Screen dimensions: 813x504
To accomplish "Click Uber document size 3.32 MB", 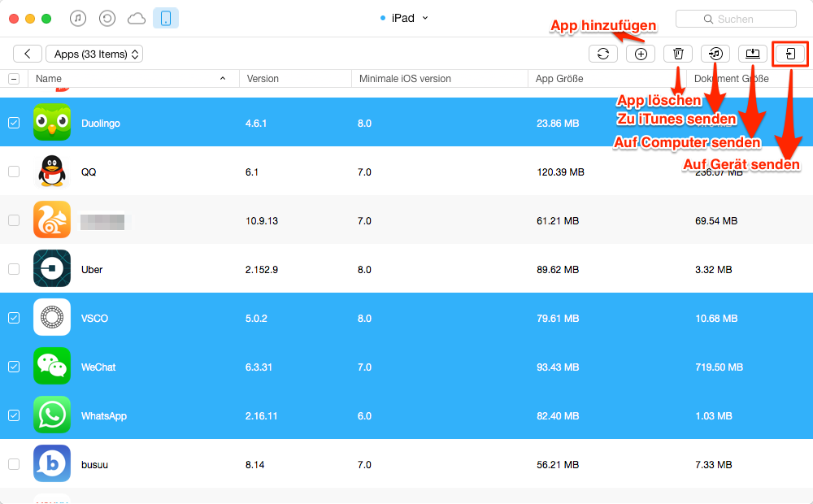I will [x=714, y=270].
